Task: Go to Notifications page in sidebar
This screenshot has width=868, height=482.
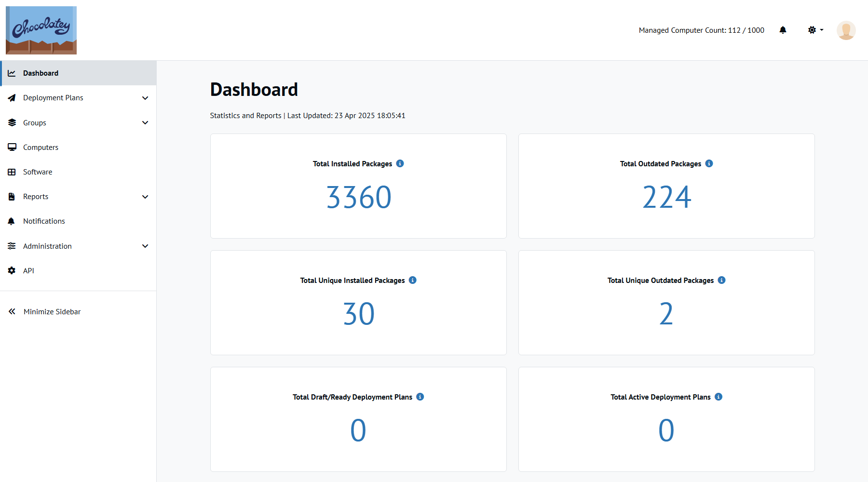Action: pos(78,221)
